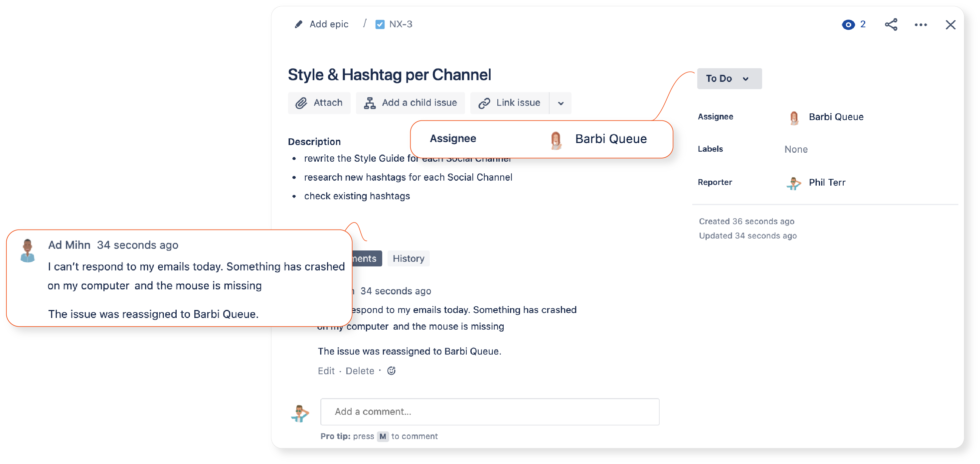The width and height of the screenshot is (980, 464).
Task: Open the To Do status dropdown
Action: click(729, 78)
